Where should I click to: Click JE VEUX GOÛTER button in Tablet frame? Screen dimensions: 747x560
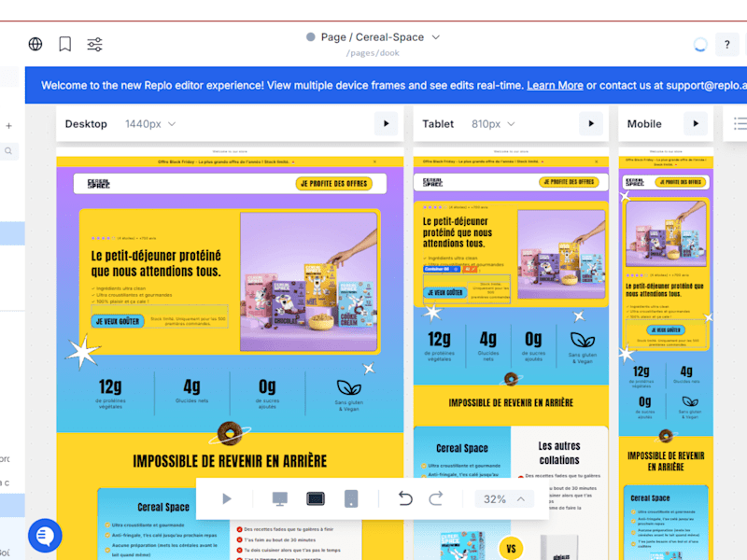(444, 292)
